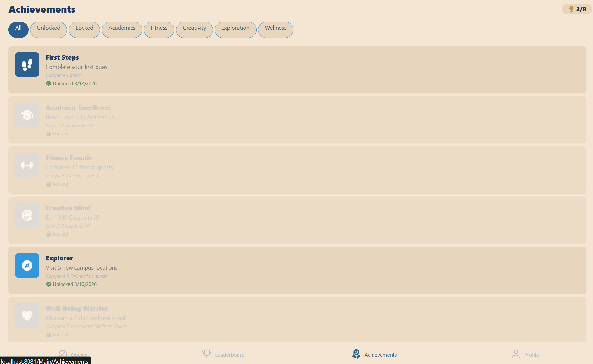Click the trophy counter showing 2/8
The image size is (593, 364).
(x=577, y=9)
